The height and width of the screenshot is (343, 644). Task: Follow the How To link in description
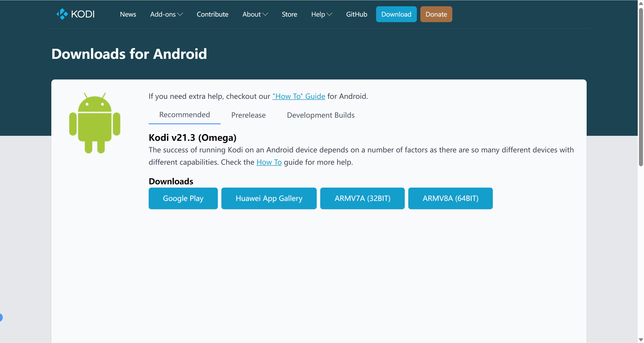click(269, 162)
